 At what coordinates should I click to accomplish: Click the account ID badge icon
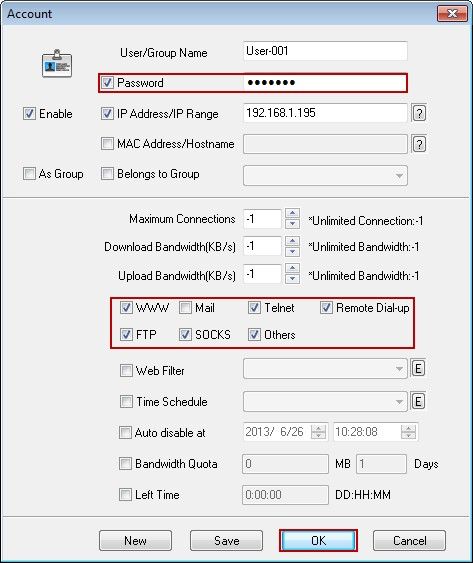tap(57, 64)
